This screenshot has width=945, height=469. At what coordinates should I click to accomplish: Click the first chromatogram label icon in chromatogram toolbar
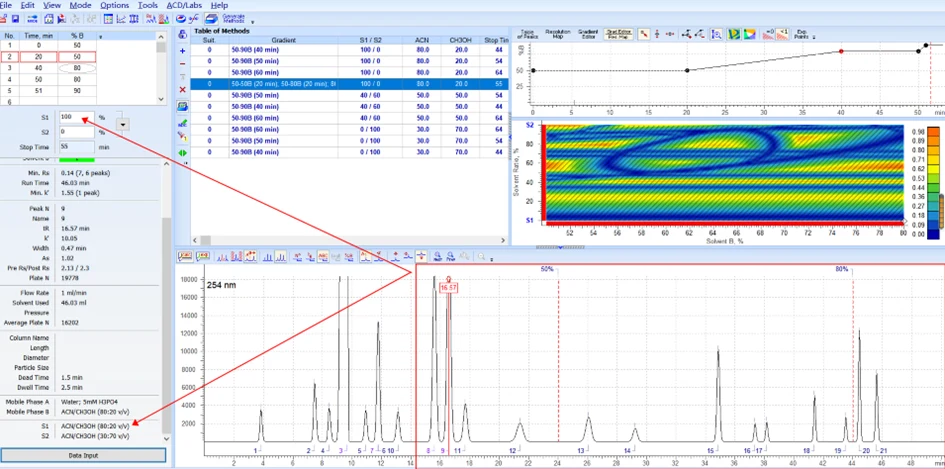[x=185, y=256]
